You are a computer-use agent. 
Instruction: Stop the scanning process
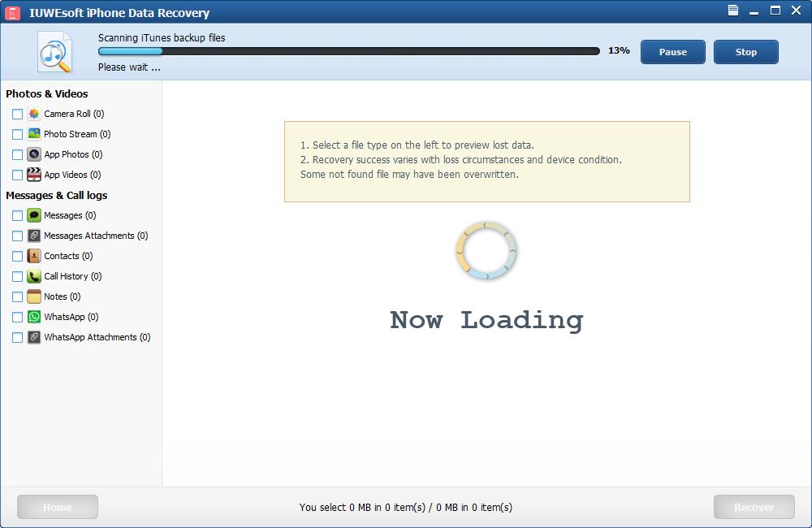click(745, 52)
